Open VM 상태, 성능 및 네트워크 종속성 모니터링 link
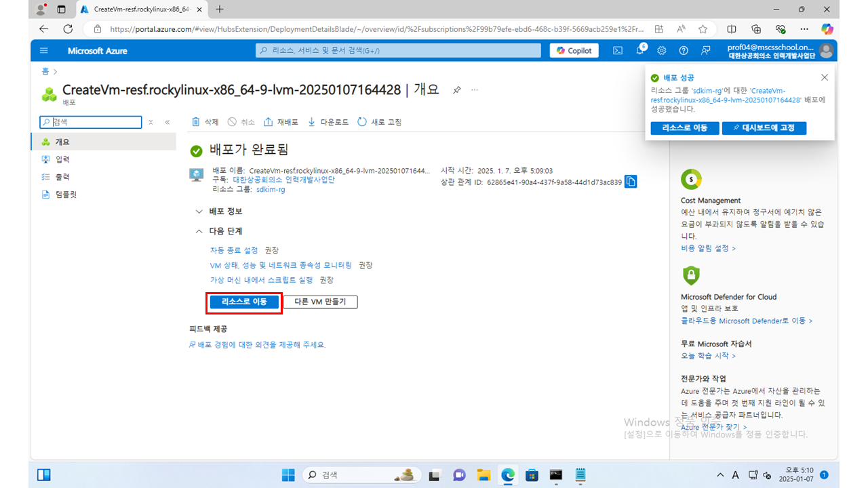This screenshot has width=868, height=488. click(x=281, y=265)
